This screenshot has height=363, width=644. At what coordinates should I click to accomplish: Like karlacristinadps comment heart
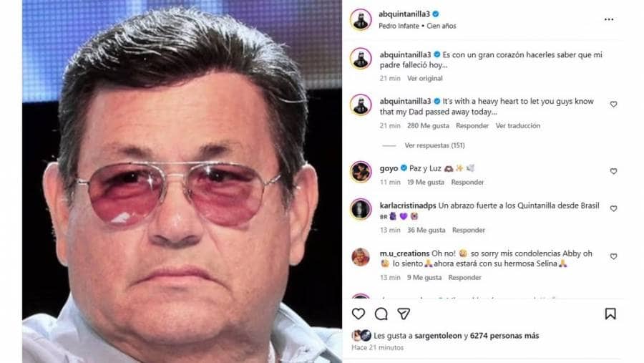click(613, 208)
